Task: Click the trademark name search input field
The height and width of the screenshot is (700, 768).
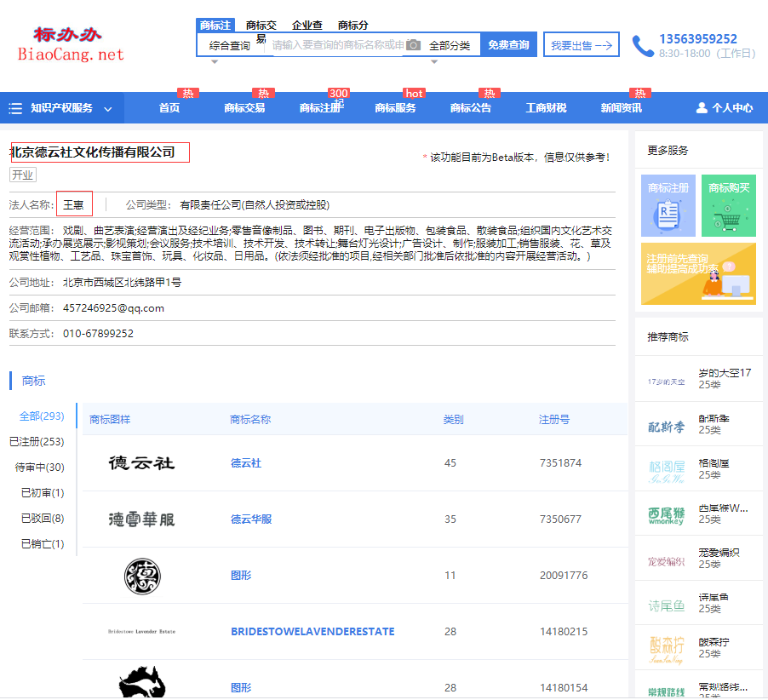Action: 338,45
